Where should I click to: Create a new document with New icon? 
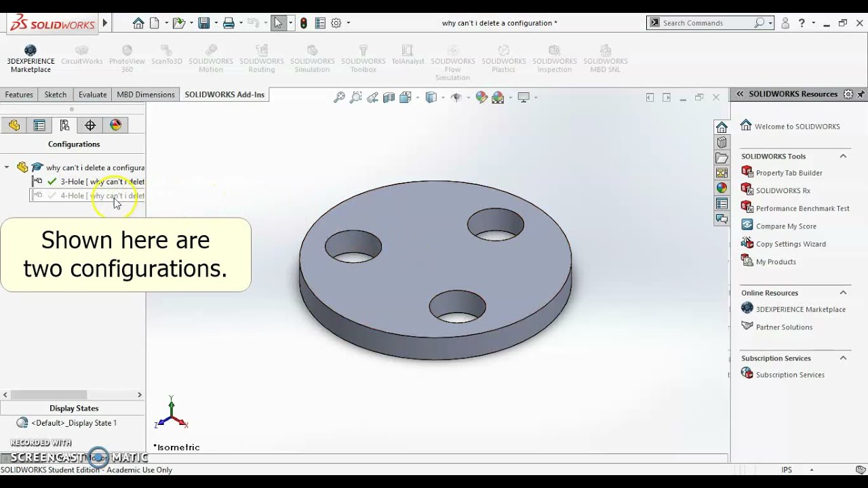pyautogui.click(x=155, y=23)
